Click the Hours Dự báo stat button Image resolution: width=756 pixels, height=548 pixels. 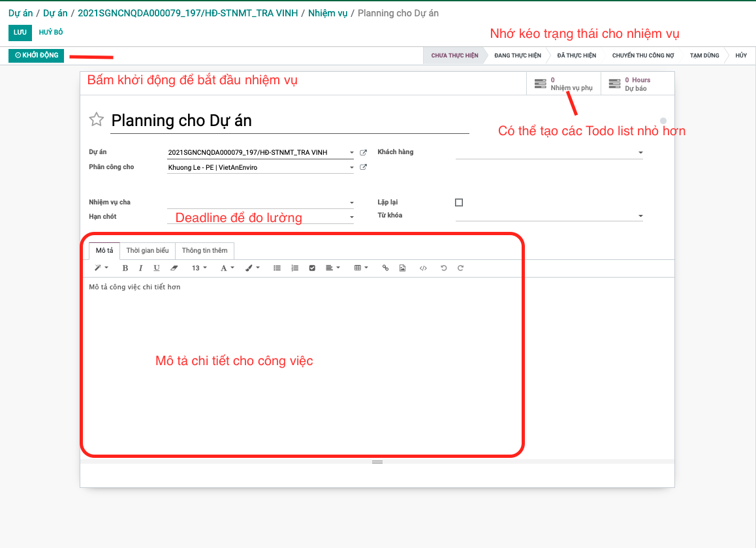[637, 84]
